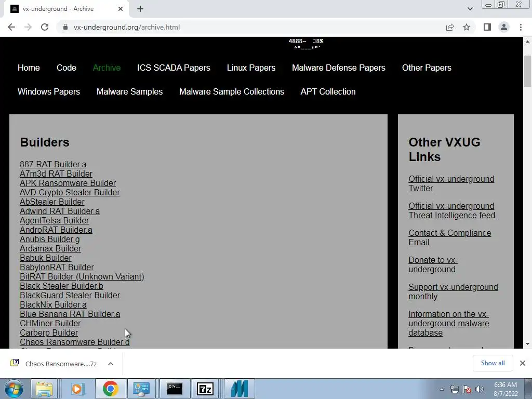This screenshot has width=532, height=399.
Task: Open the Chaos Ransomware Builder.d link
Action: [75, 342]
